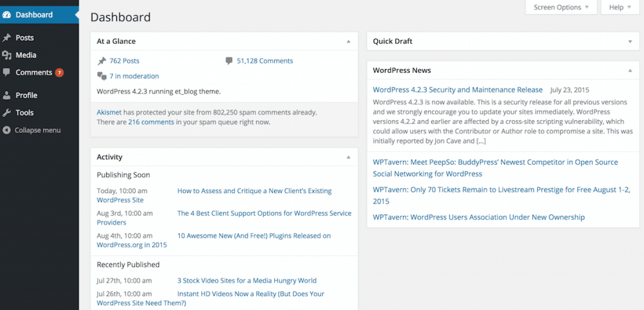
Task: Open the Help dropdown tab
Action: [x=620, y=7]
